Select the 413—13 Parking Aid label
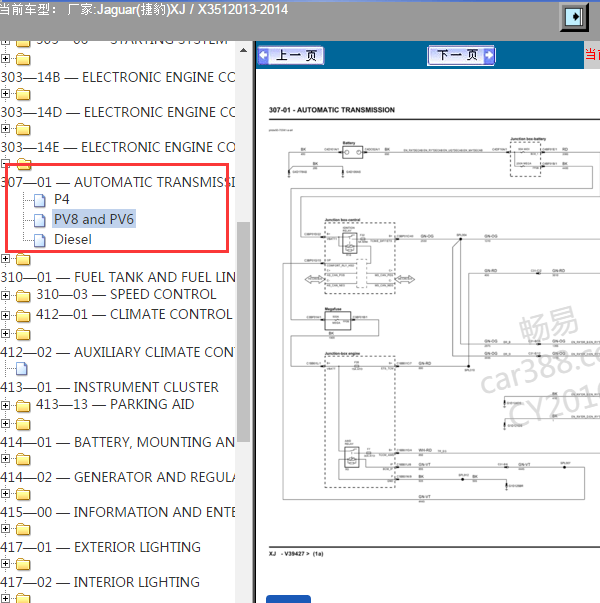Screen dimensions: 600x603 pyautogui.click(x=115, y=405)
